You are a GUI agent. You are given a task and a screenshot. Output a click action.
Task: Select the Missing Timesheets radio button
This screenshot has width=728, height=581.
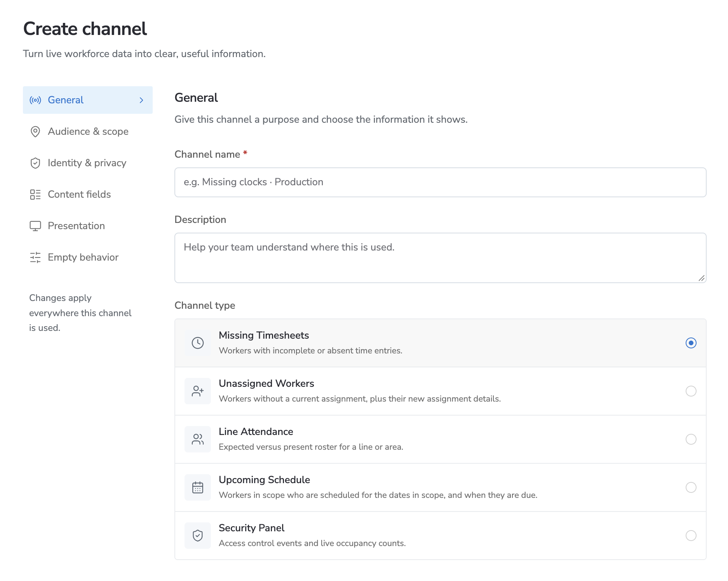click(691, 343)
